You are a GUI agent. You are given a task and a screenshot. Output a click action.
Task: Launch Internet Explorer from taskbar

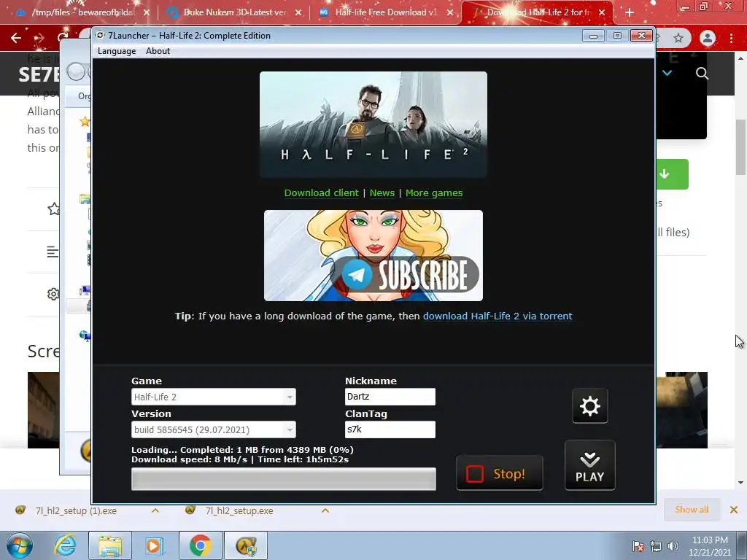coord(65,545)
